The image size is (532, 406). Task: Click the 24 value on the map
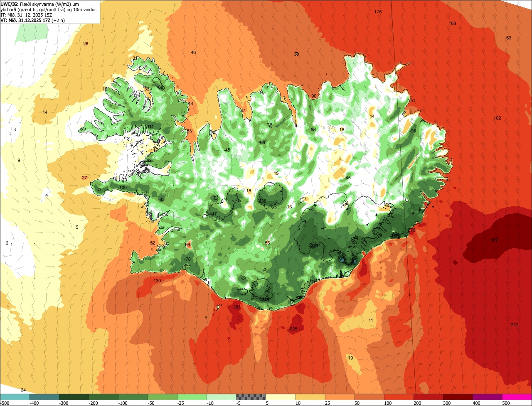coord(23,389)
